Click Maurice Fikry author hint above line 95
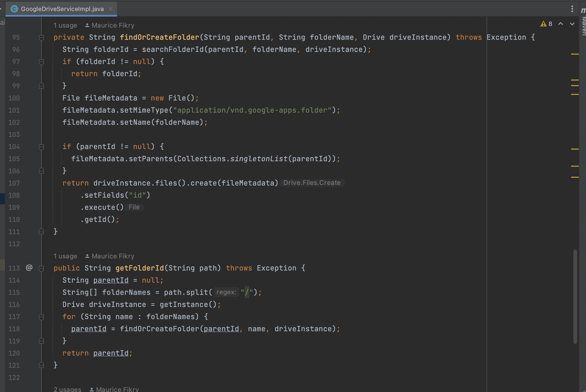The image size is (586, 392). pyautogui.click(x=110, y=25)
